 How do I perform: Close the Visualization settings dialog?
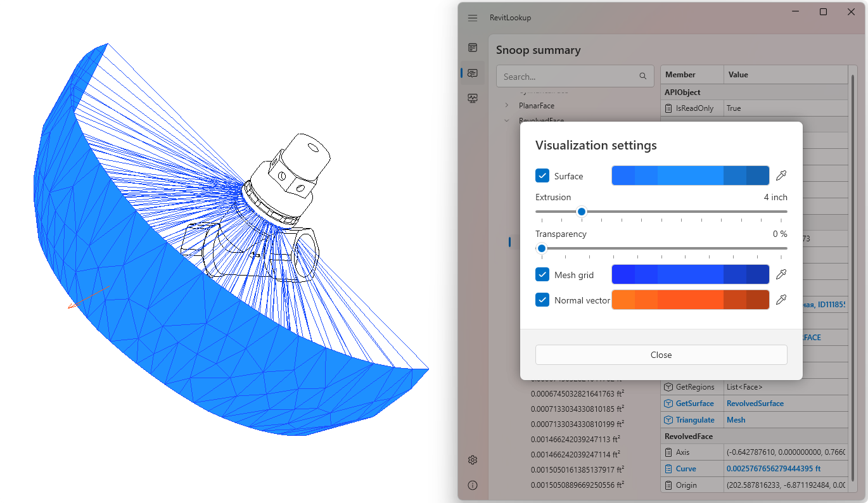[x=661, y=355]
